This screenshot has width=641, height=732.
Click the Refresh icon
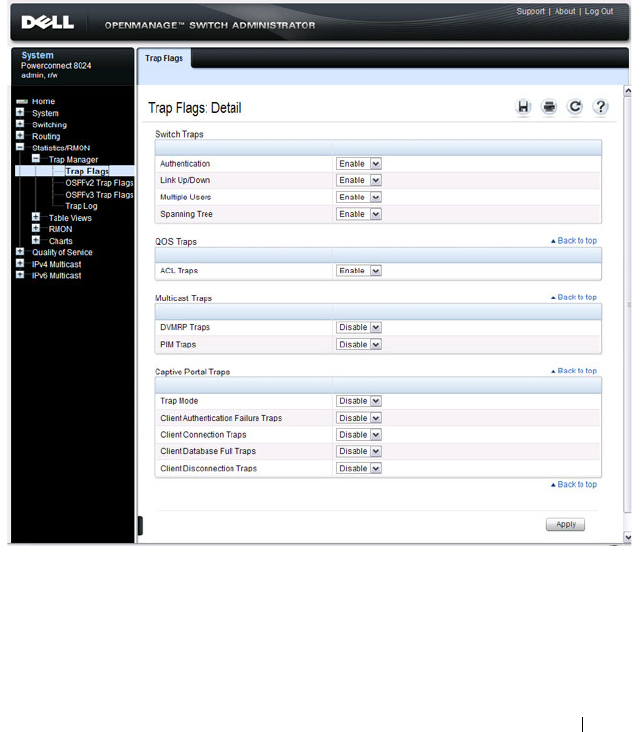tap(575, 107)
